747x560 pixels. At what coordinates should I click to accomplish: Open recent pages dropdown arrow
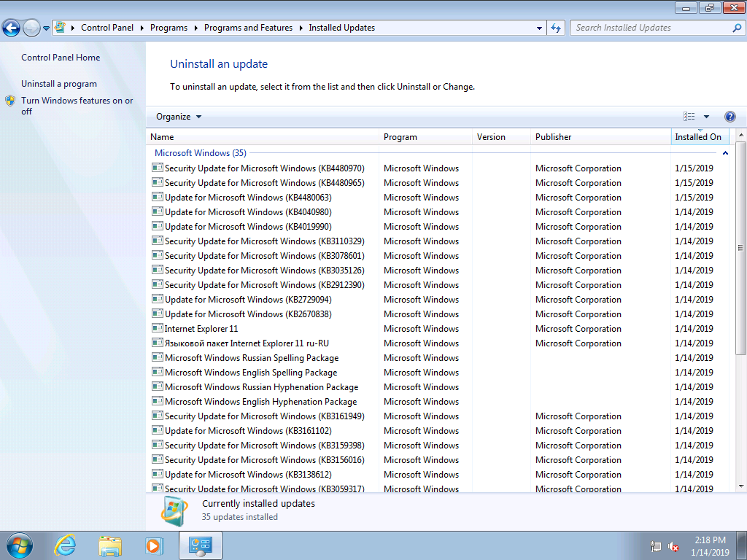click(x=46, y=28)
